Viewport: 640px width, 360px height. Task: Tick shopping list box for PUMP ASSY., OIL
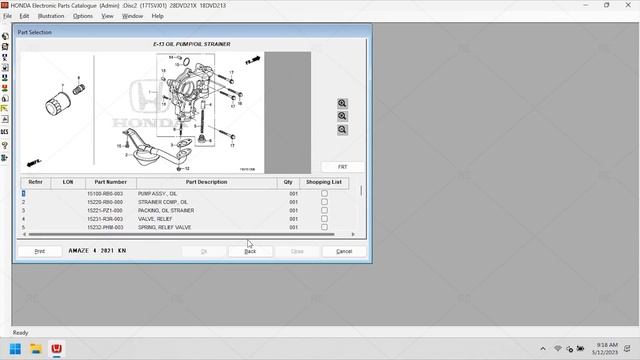point(324,193)
